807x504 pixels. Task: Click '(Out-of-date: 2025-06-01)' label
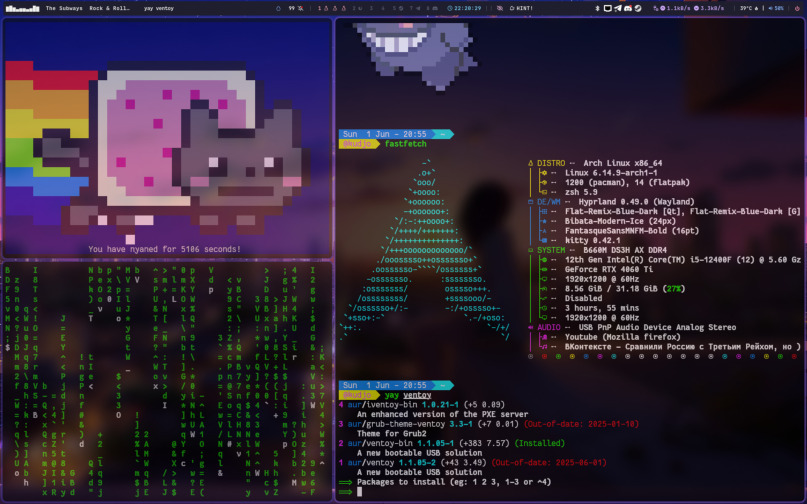pos(549,462)
